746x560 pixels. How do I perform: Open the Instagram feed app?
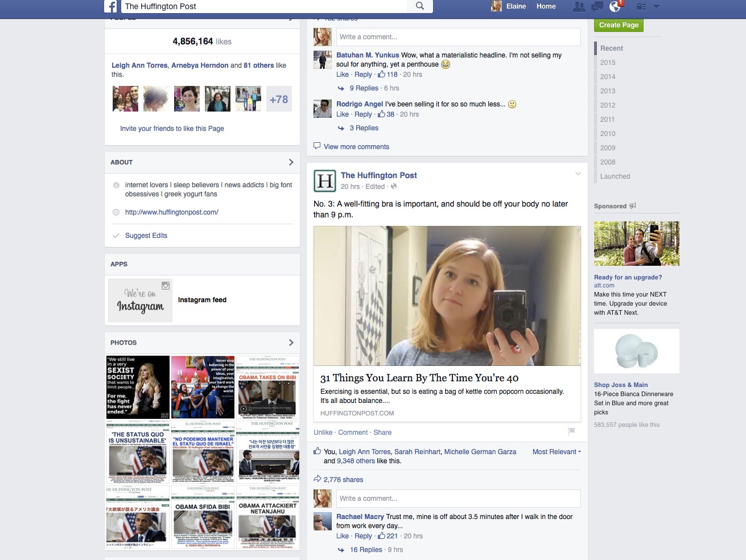pyautogui.click(x=202, y=300)
